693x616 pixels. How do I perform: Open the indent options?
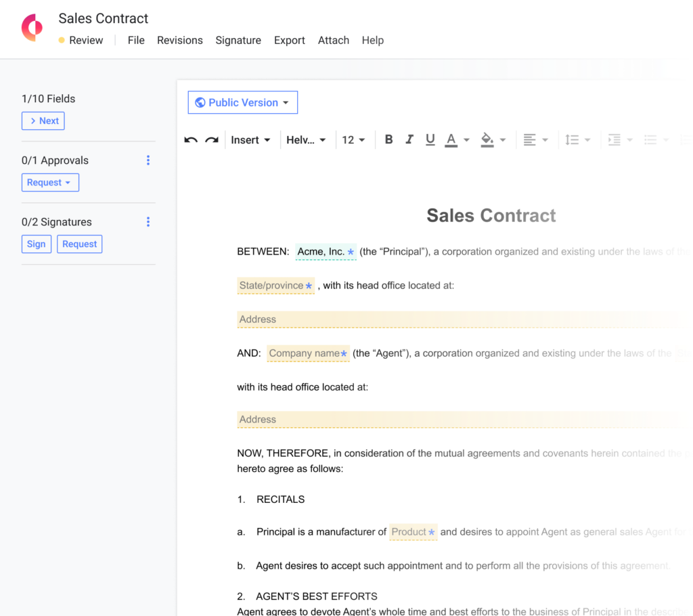point(619,140)
